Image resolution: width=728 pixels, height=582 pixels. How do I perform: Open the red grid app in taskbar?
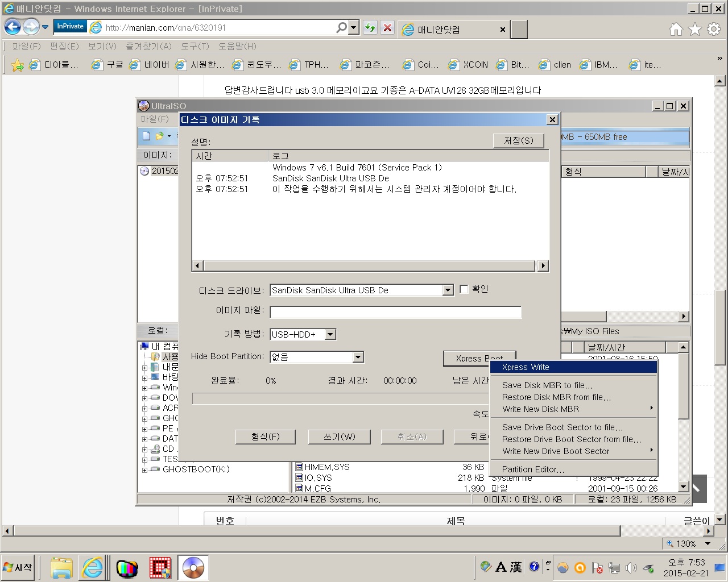tap(160, 568)
